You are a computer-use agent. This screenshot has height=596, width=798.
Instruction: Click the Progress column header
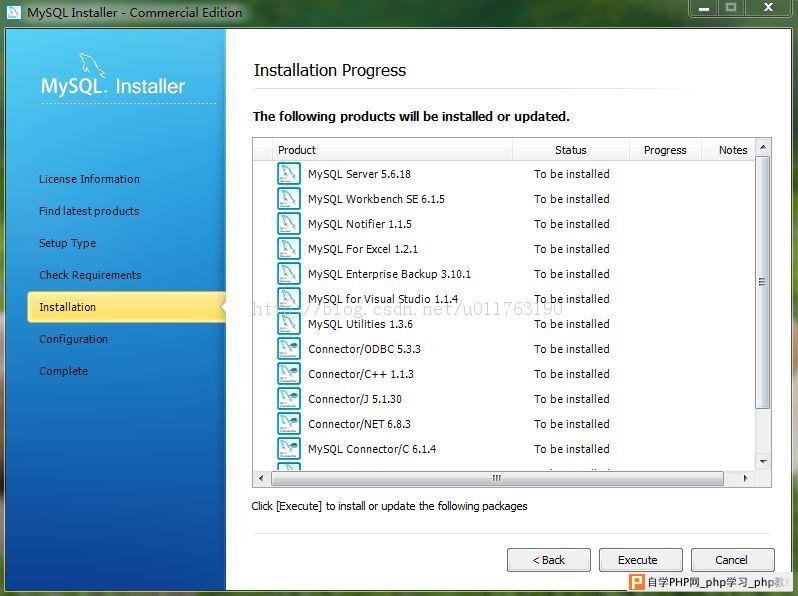(x=665, y=150)
